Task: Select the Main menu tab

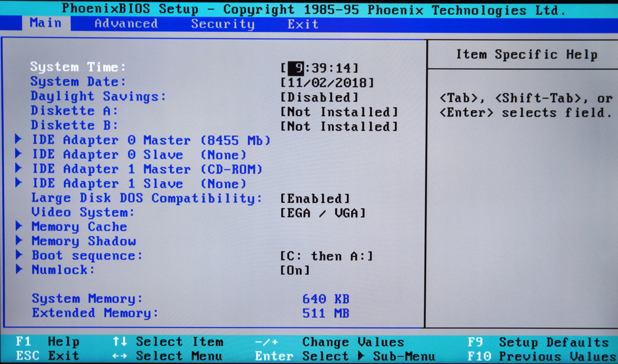Action: coord(45,23)
